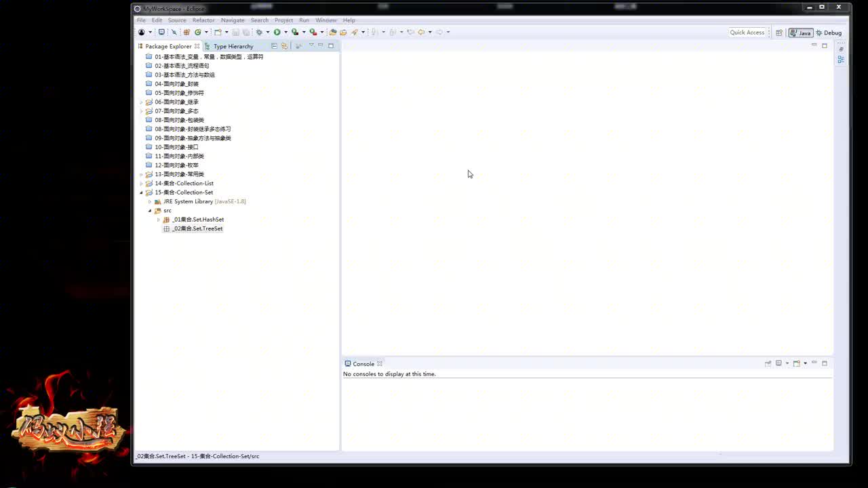868x488 pixels.
Task: Click the External Tools red toolbox icon
Action: pyautogui.click(x=313, y=32)
